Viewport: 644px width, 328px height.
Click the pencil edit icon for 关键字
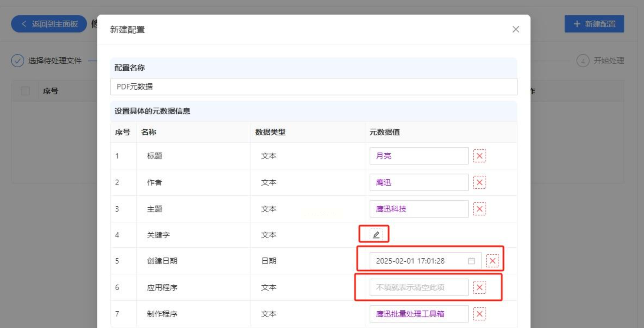pyautogui.click(x=376, y=234)
